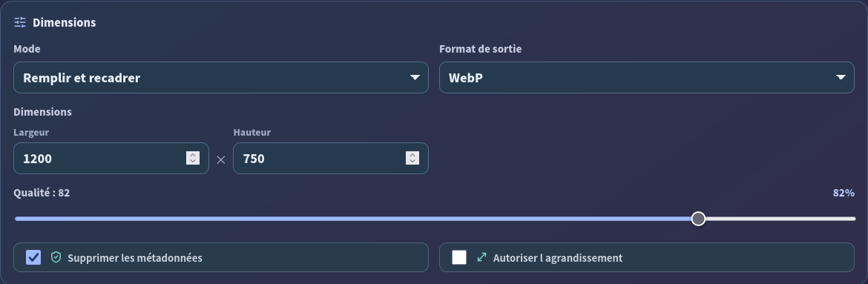This screenshot has height=284, width=868.
Task: Open the Mode dropdown showing Remplir et recadrer
Action: 221,78
